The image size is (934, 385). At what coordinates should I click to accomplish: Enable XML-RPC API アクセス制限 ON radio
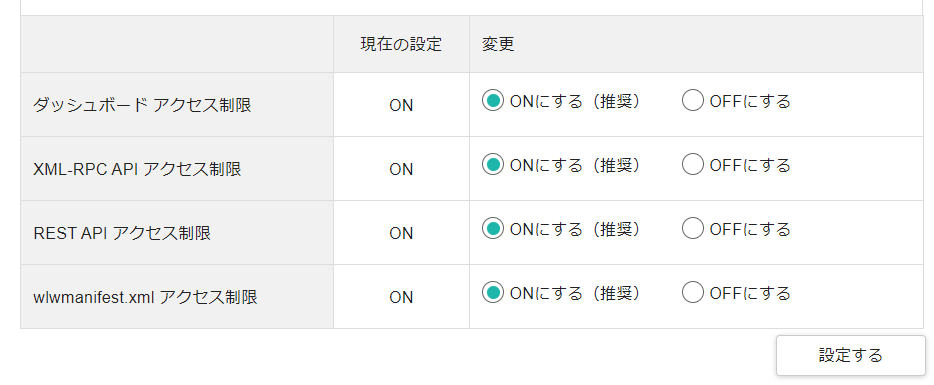(x=493, y=164)
